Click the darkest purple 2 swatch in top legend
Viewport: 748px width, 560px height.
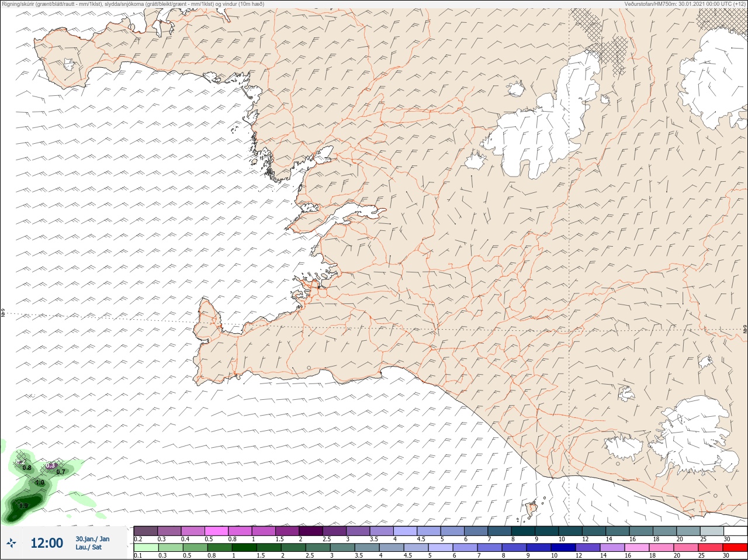311,531
